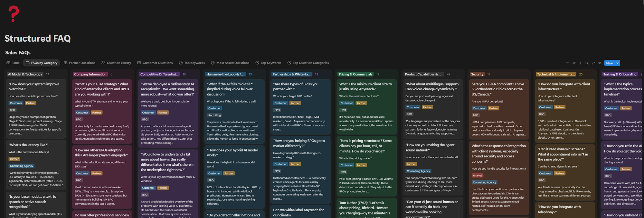Click Consulting Agency tag on latency card

[21, 166]
